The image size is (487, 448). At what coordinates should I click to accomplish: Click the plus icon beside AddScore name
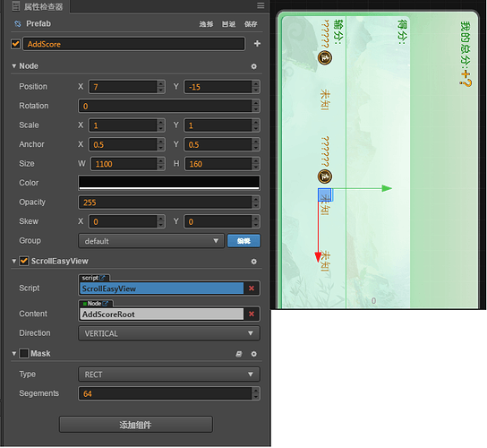257,44
